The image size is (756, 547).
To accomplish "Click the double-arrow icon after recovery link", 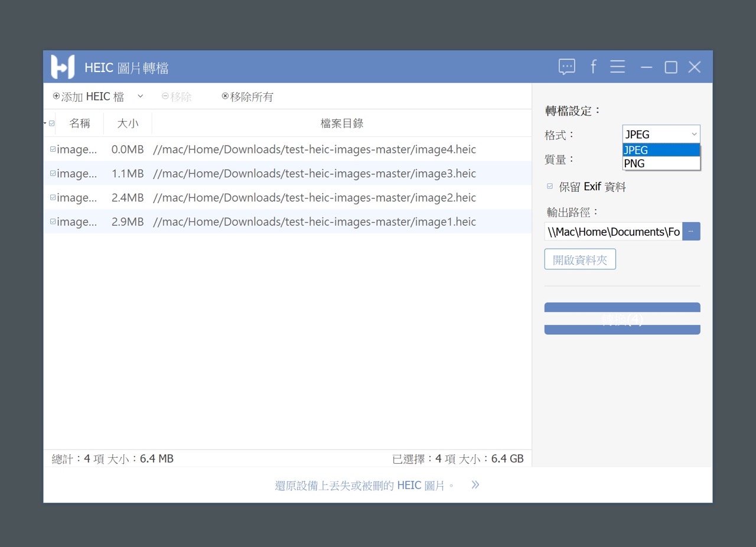I will [475, 485].
